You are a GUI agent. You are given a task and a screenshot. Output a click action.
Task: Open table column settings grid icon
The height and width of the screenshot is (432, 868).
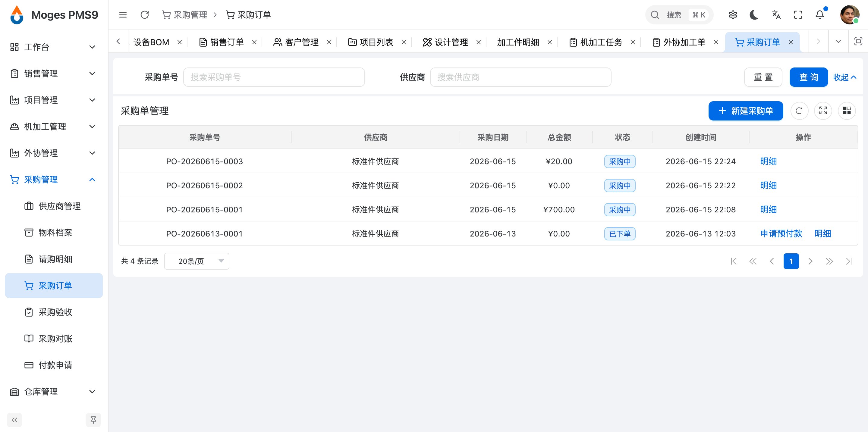(x=847, y=111)
